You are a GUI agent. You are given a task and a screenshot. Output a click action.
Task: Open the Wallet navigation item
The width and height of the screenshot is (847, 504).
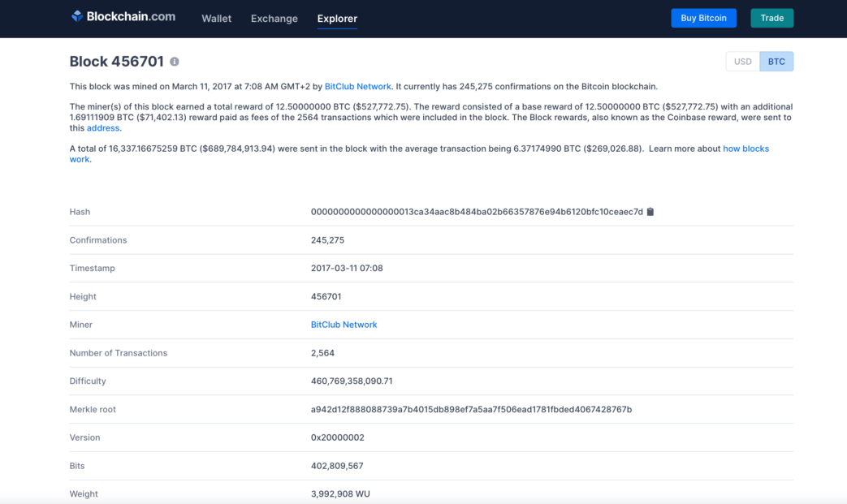(216, 19)
